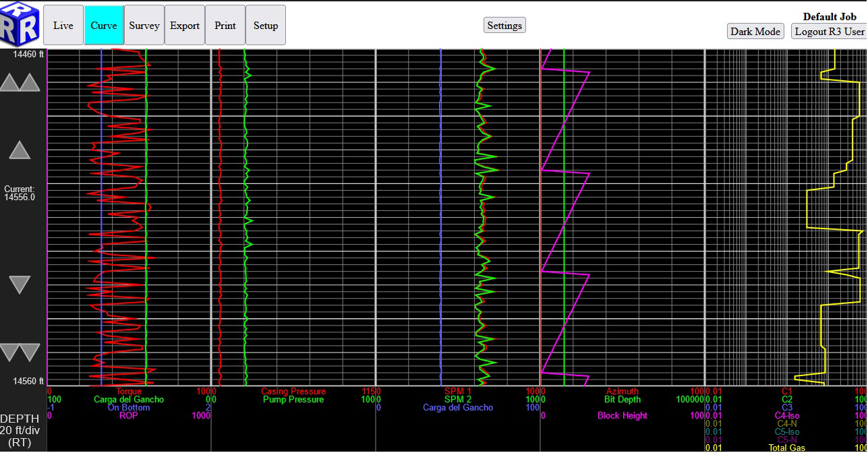Select the C2 gas curve label
This screenshot has height=453, width=868.
click(x=787, y=400)
